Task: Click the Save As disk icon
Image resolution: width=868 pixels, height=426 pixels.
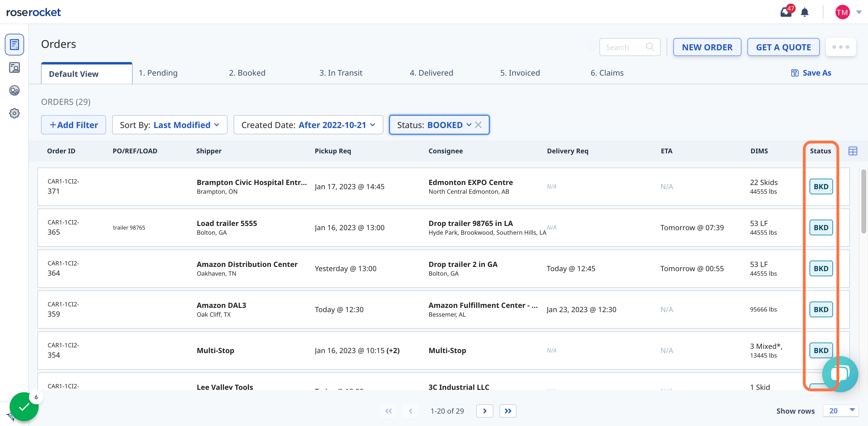Action: click(794, 73)
